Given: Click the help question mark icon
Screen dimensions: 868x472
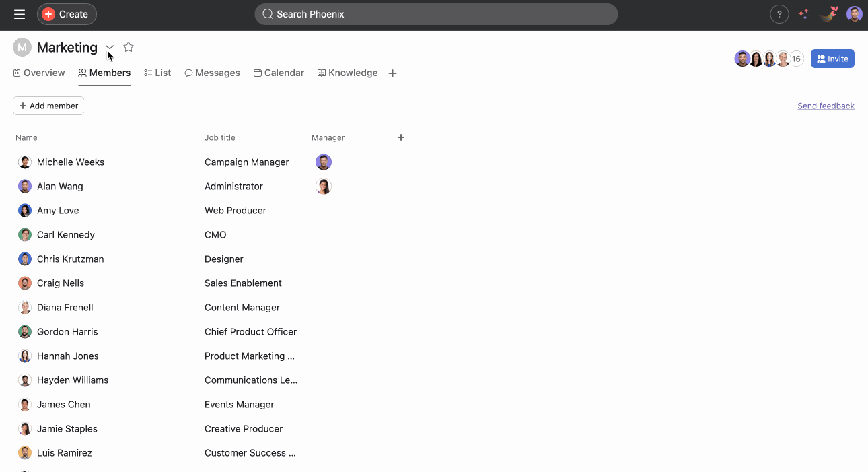Looking at the screenshot, I should tap(779, 14).
